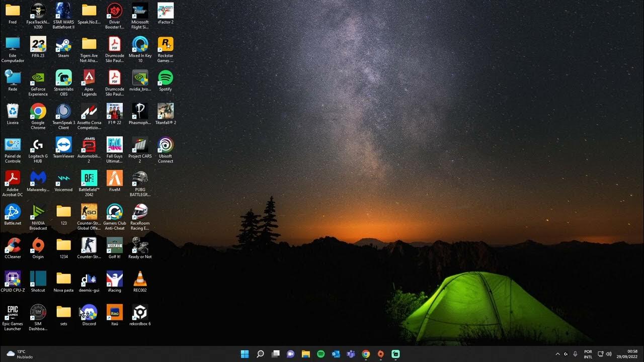Image resolution: width=644 pixels, height=362 pixels.
Task: Show hidden system tray icons chevron
Action: click(x=557, y=354)
